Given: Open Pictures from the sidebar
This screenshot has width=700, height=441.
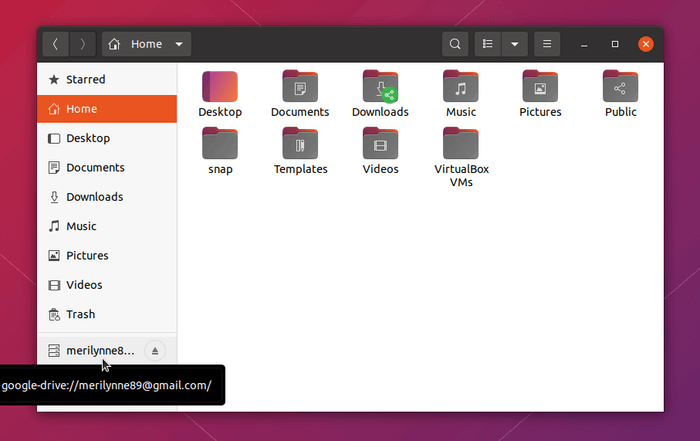Looking at the screenshot, I should click(107, 255).
